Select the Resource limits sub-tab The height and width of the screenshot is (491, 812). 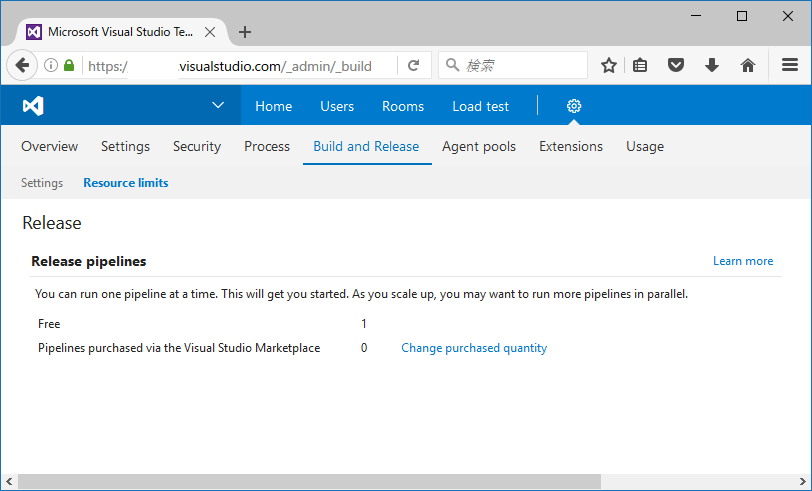click(126, 183)
